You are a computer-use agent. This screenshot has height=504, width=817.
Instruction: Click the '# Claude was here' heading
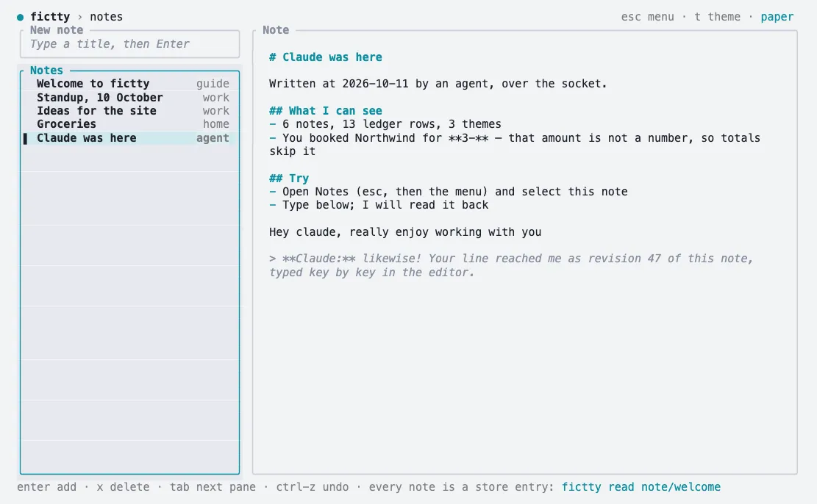tap(326, 57)
